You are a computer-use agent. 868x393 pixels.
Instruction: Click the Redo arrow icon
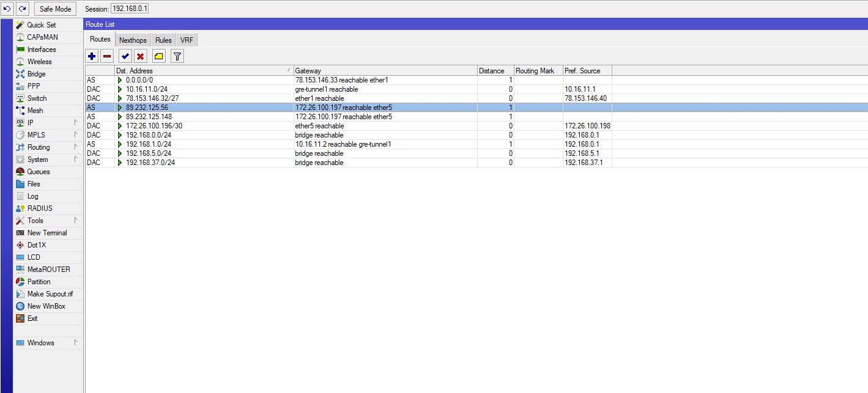point(22,9)
